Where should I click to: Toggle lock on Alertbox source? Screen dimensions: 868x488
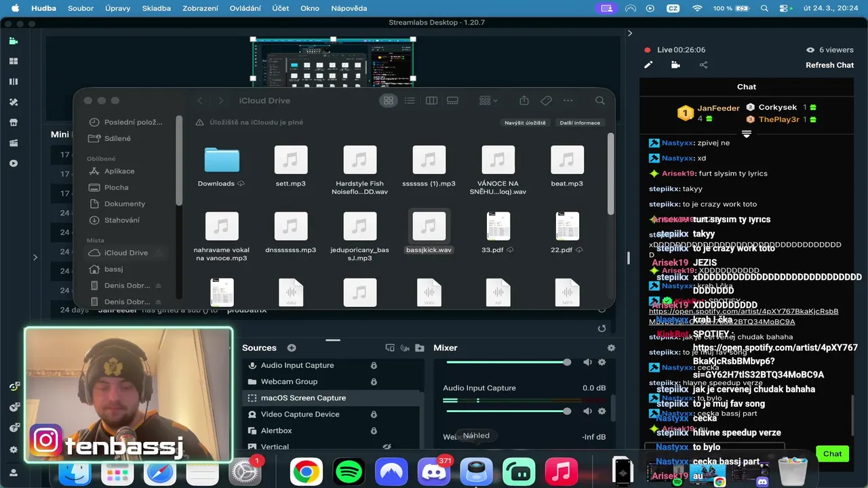pos(374,430)
